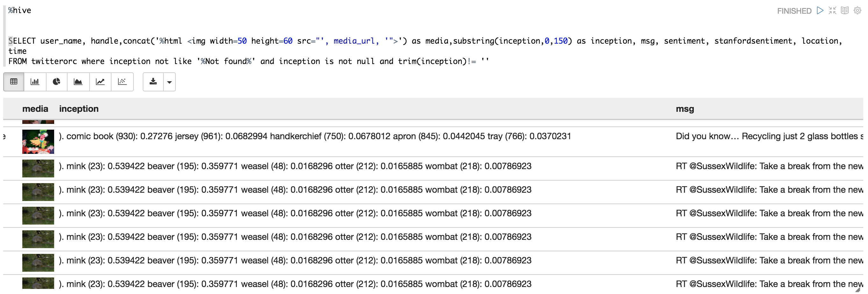Show the area chart view
The width and height of the screenshot is (868, 294).
78,82
